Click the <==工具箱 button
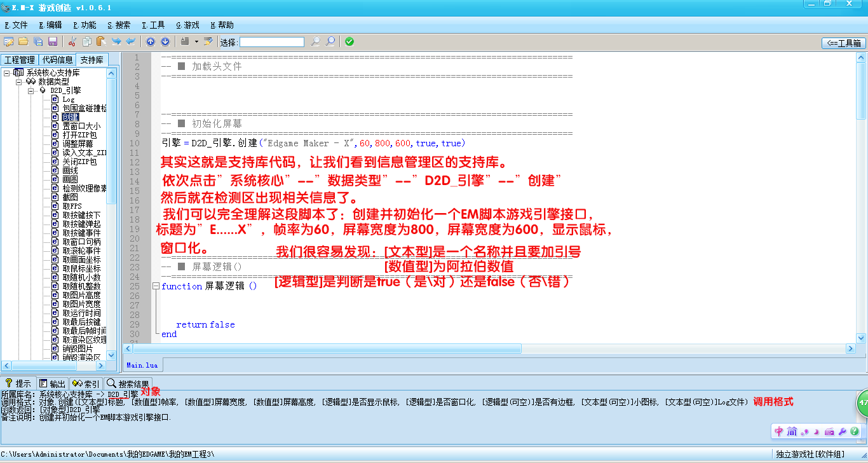868x463 pixels. click(844, 43)
